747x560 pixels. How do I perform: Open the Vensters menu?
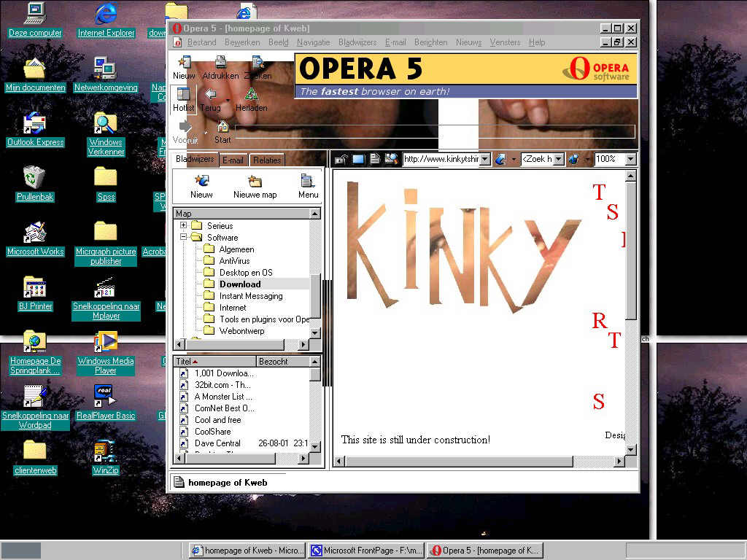click(505, 42)
